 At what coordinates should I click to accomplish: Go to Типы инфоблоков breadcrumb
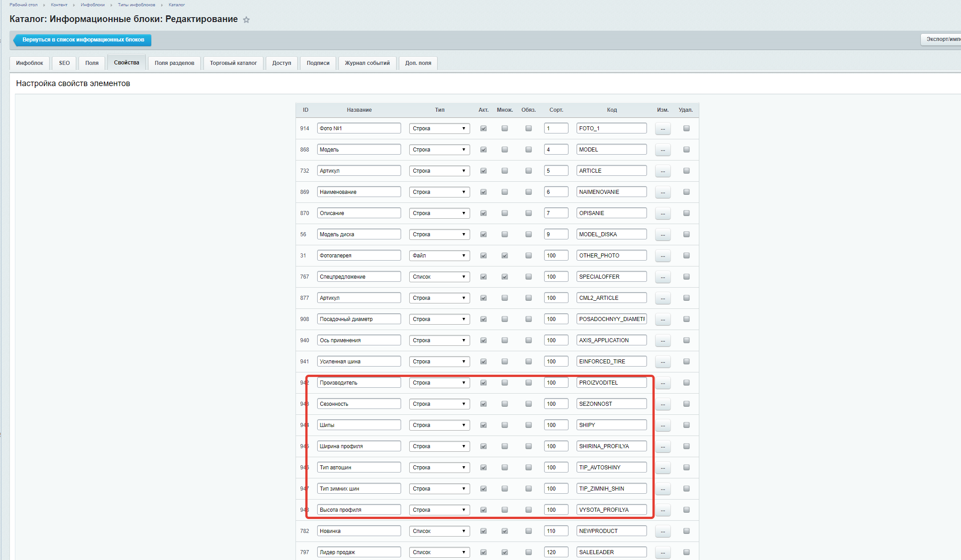point(136,5)
